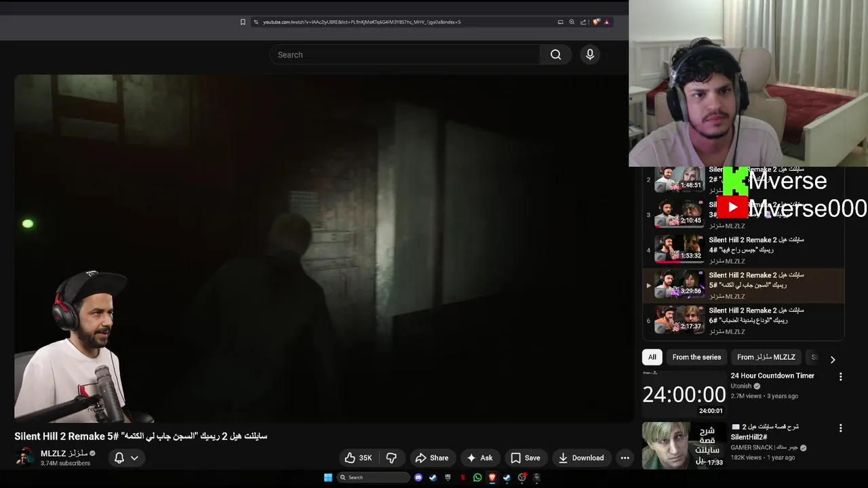The width and height of the screenshot is (868, 488).
Task: Open WhatsApp from the taskbar
Action: click(x=477, y=477)
